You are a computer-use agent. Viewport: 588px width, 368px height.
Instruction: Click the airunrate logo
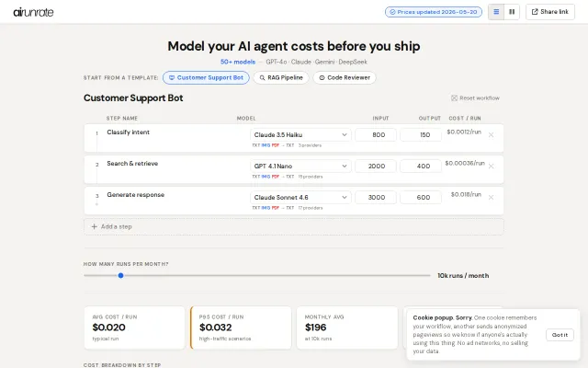pos(33,12)
